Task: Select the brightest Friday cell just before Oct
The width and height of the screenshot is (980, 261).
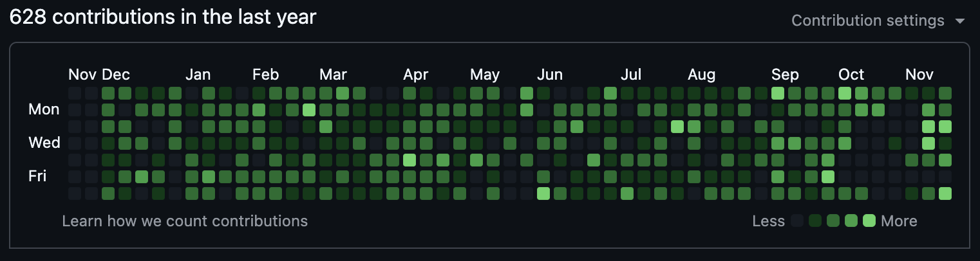Action: 828,177
